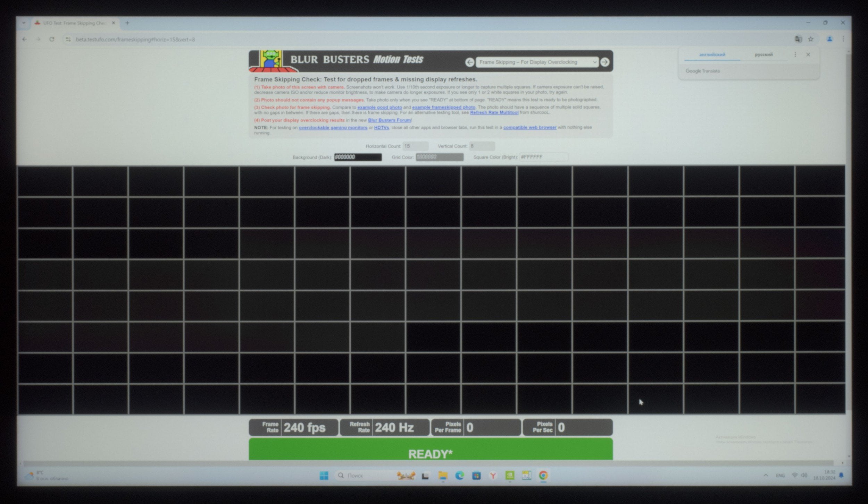Launch Microsoft Edge from the taskbar
868x504 pixels.
(x=460, y=476)
